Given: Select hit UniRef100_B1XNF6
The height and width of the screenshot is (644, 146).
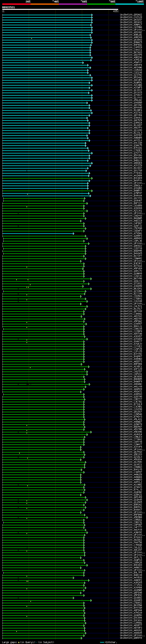Looking at the screenshot, I should [131, 110].
